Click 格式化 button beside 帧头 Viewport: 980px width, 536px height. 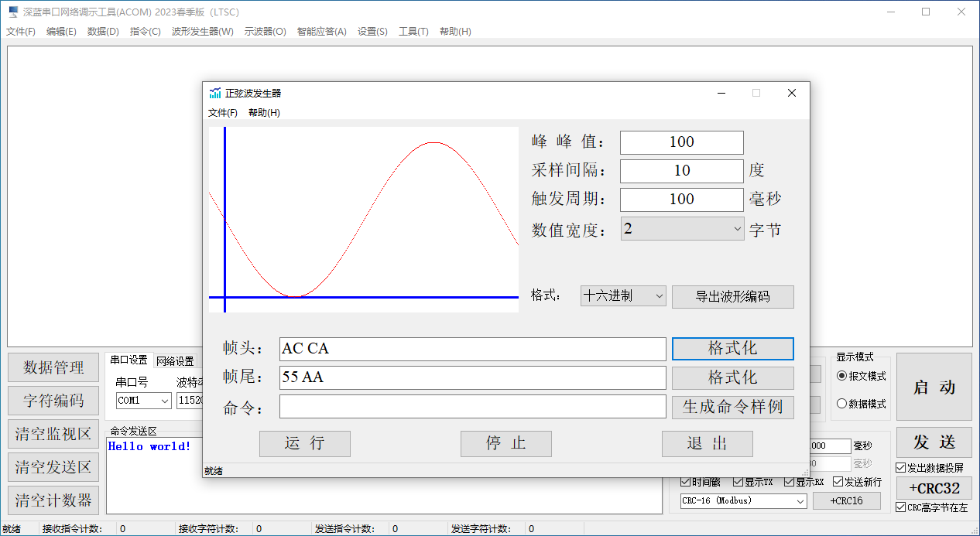coord(733,349)
